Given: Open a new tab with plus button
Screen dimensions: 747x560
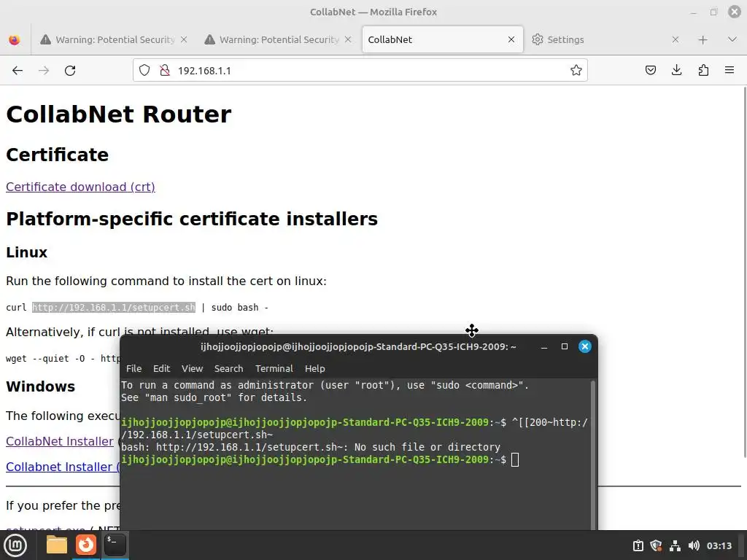Looking at the screenshot, I should pyautogui.click(x=703, y=39).
